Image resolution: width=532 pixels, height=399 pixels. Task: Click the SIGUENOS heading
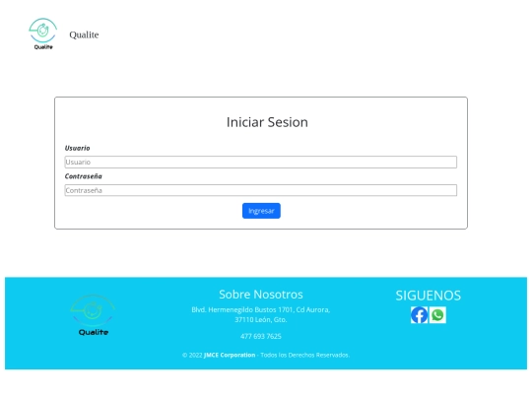(x=429, y=296)
